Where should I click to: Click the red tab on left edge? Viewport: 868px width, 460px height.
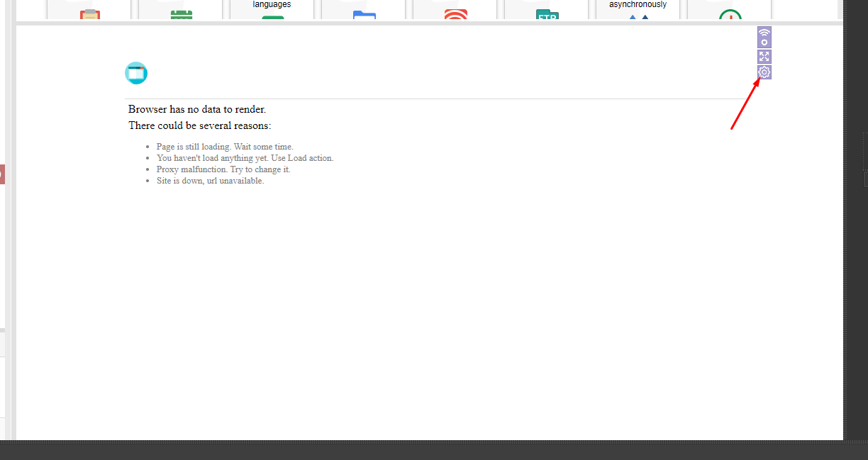(2, 174)
